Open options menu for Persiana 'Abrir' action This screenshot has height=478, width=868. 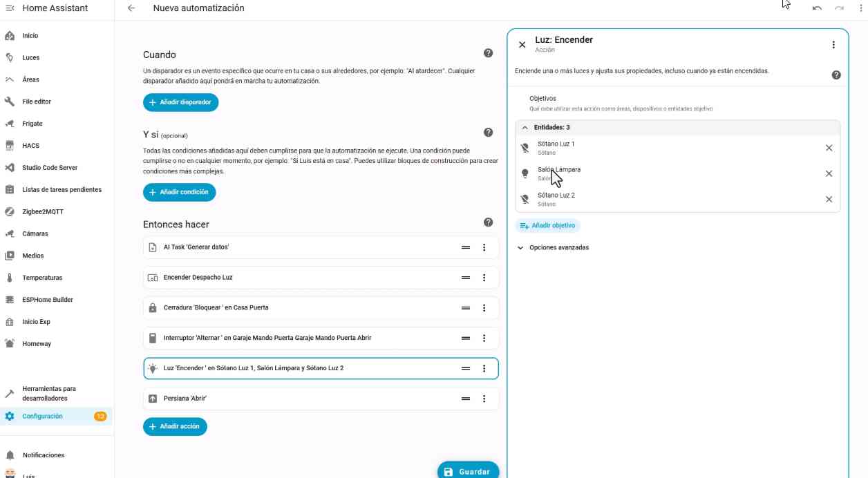point(484,399)
